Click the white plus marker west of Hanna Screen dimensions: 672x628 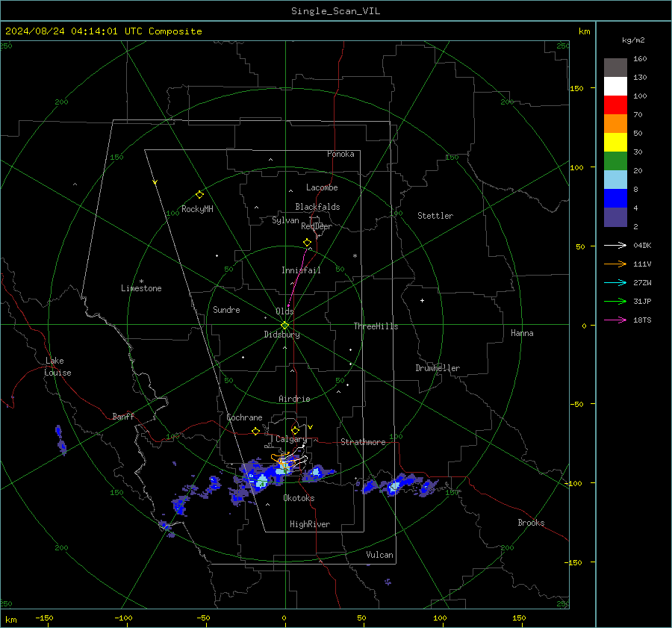[x=422, y=300]
